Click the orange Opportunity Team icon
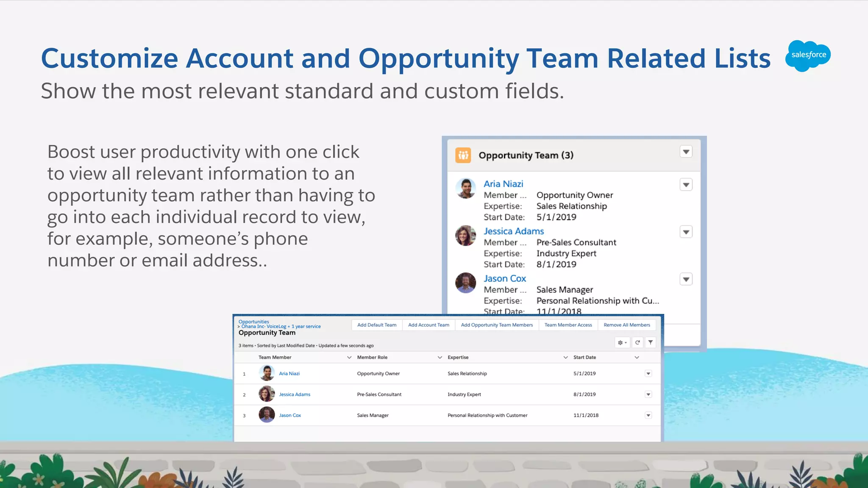This screenshot has height=488, width=868. (463, 155)
